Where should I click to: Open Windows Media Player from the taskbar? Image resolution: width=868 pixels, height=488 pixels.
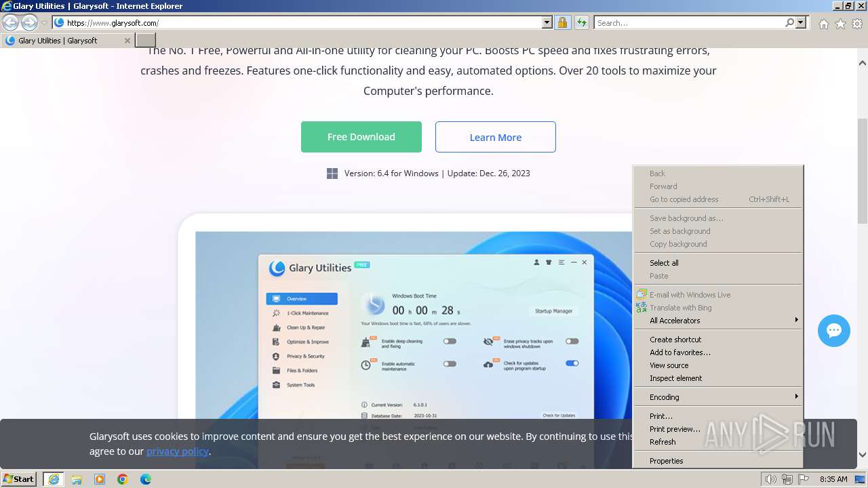click(100, 479)
